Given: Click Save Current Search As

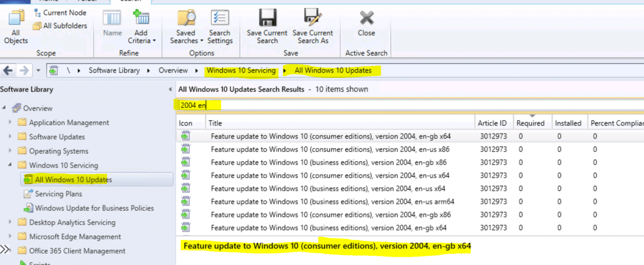Looking at the screenshot, I should pos(313,27).
